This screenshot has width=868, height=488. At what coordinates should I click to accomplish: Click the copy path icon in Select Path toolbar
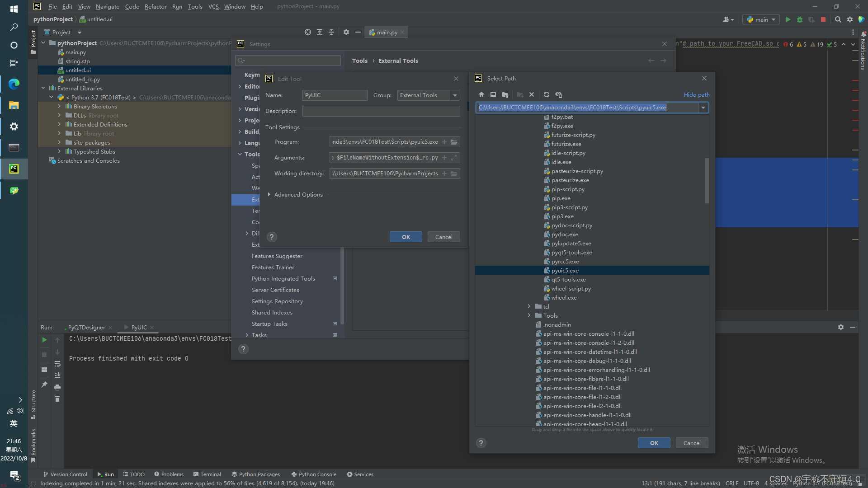[559, 94]
